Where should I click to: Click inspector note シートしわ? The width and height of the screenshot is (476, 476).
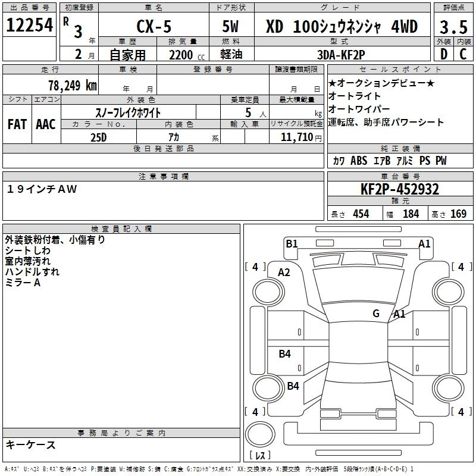[x=27, y=250]
